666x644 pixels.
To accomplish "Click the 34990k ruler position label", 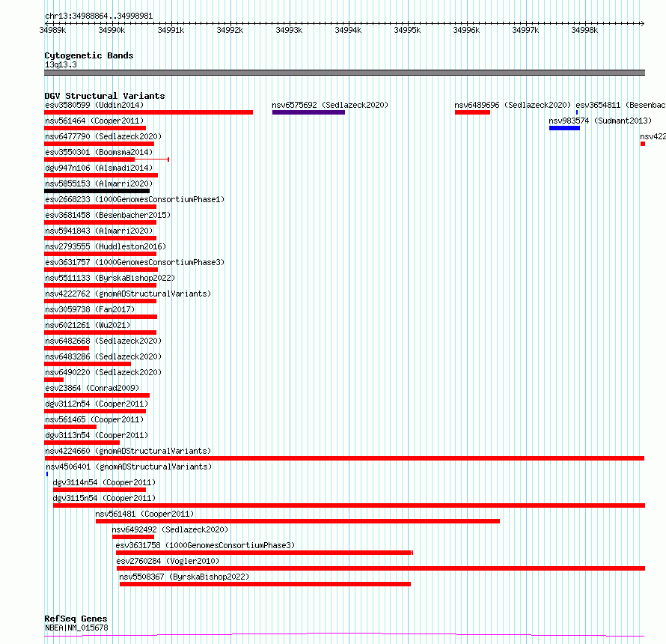I will [111, 30].
